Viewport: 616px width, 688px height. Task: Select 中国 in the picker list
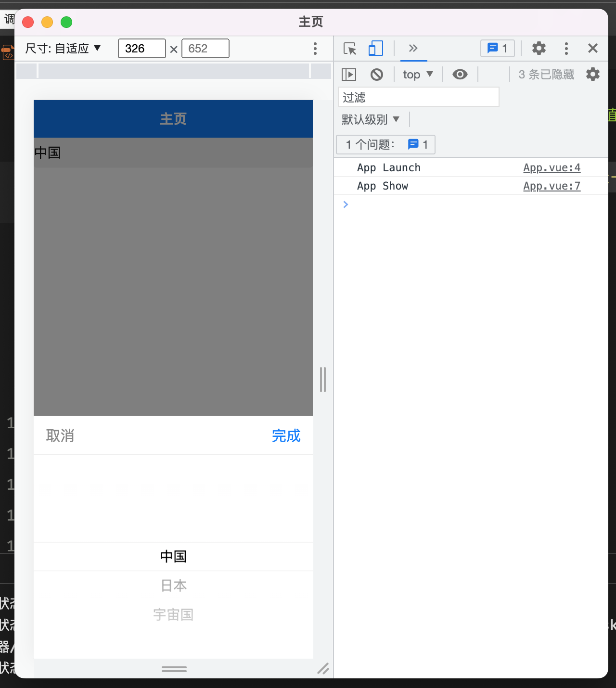pyautogui.click(x=173, y=557)
